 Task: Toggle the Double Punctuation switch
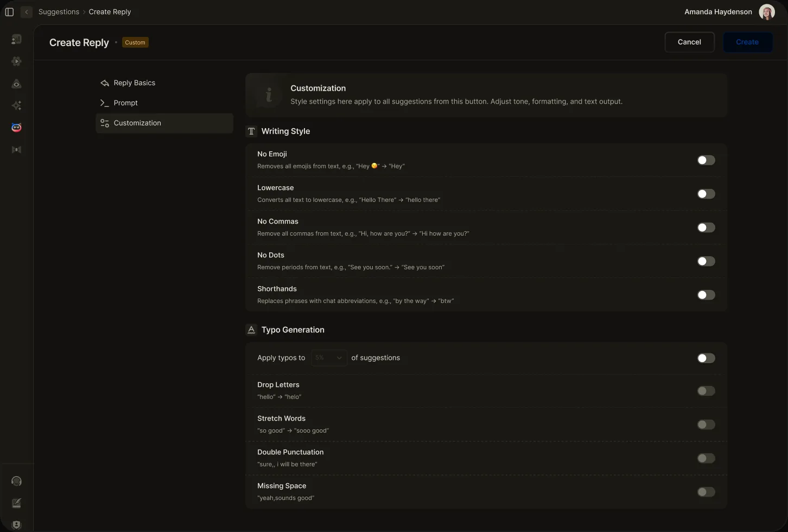(x=706, y=458)
